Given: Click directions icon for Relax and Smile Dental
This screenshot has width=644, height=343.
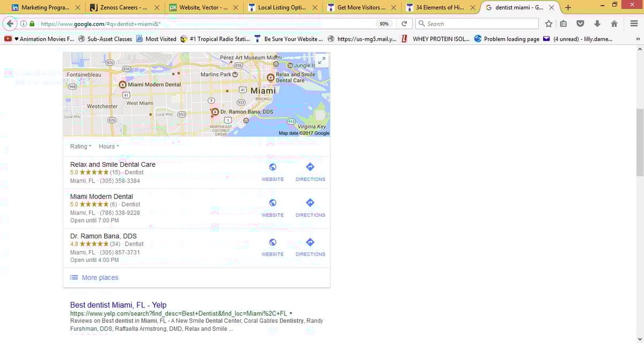Looking at the screenshot, I should pyautogui.click(x=310, y=167).
